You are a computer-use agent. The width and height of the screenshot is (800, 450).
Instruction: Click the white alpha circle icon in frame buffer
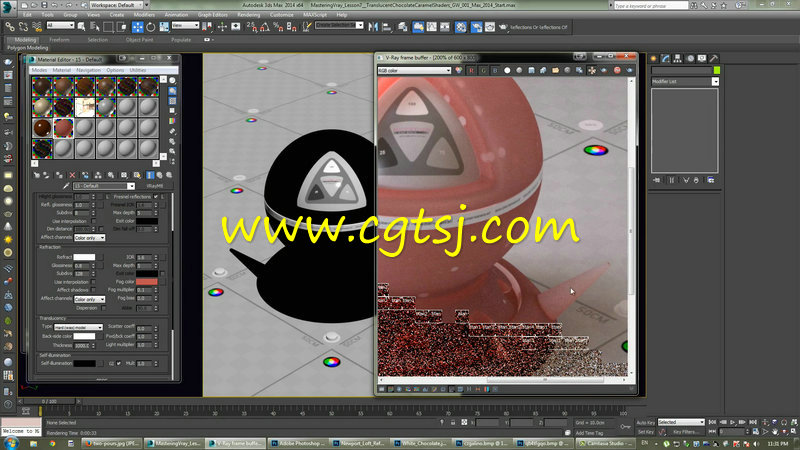click(507, 70)
